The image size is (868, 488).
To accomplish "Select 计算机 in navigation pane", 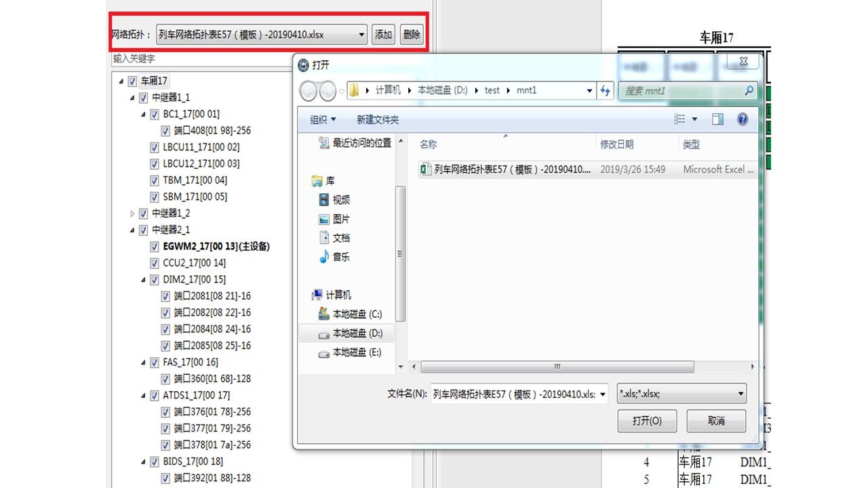I will click(332, 295).
